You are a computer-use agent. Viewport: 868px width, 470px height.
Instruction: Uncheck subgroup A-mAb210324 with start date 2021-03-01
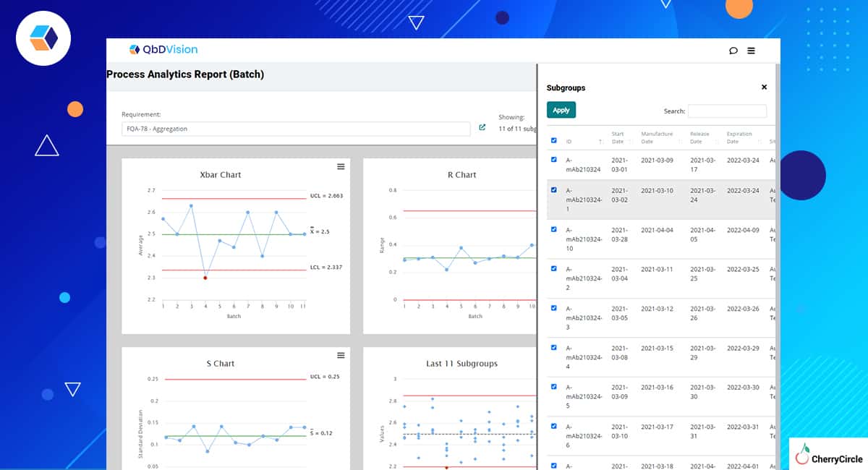(x=554, y=160)
